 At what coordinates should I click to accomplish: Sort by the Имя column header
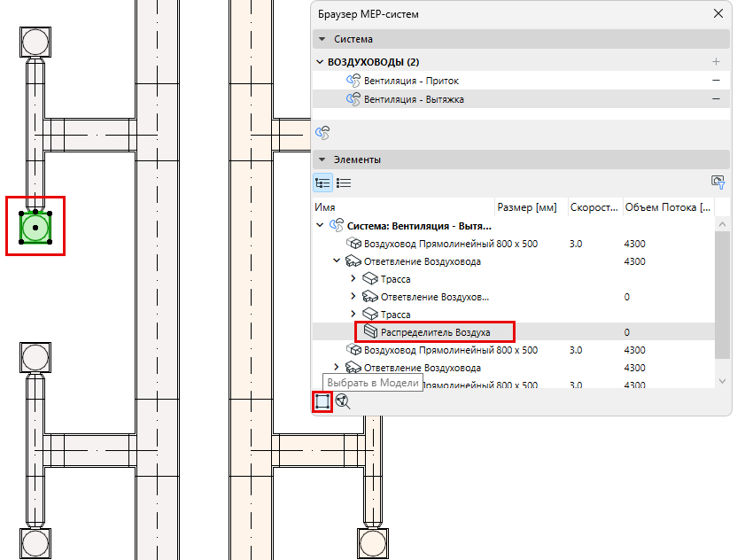(x=404, y=207)
